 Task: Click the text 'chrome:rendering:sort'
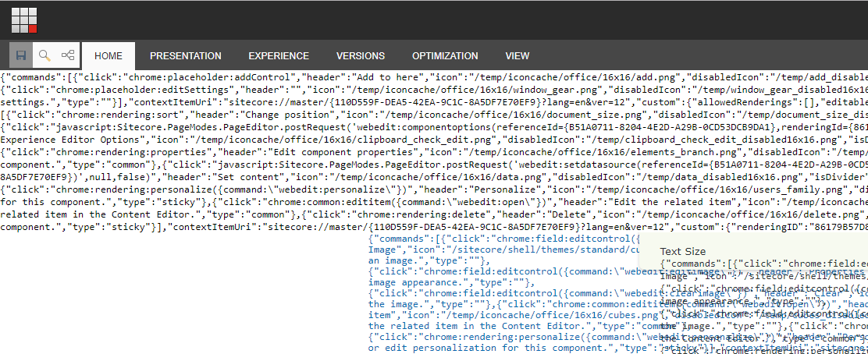(x=119, y=115)
